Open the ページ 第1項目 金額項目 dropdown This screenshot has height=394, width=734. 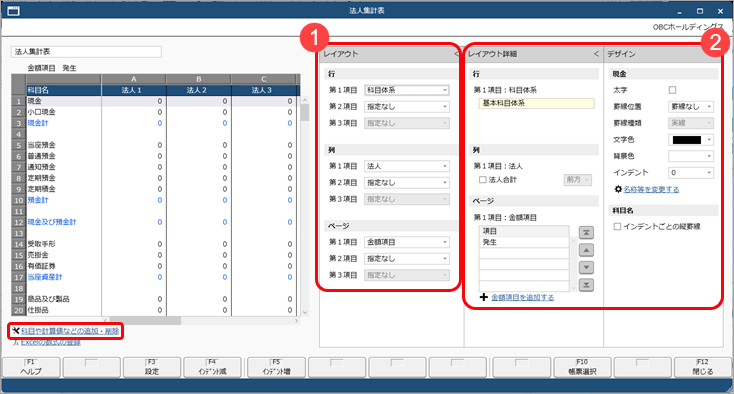[x=407, y=242]
